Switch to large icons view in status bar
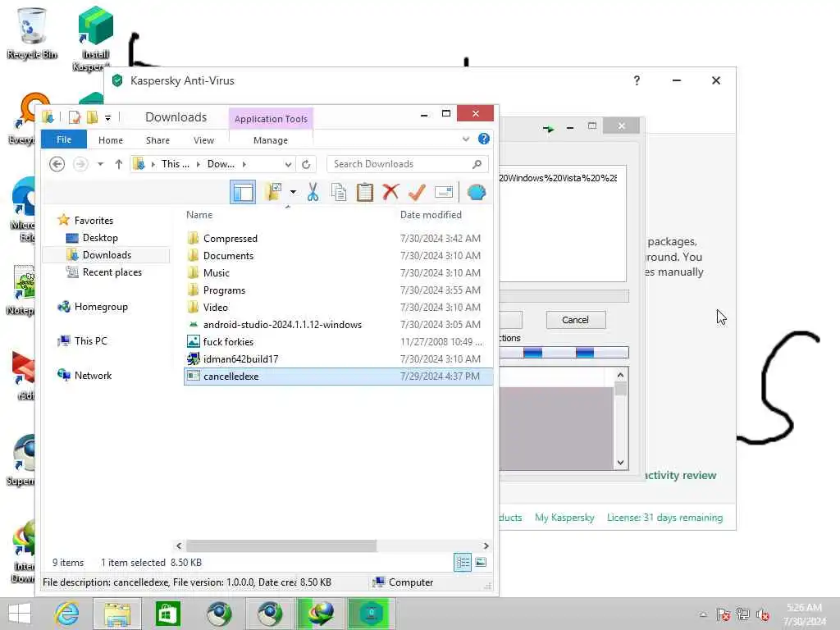The height and width of the screenshot is (630, 840). pyautogui.click(x=481, y=562)
